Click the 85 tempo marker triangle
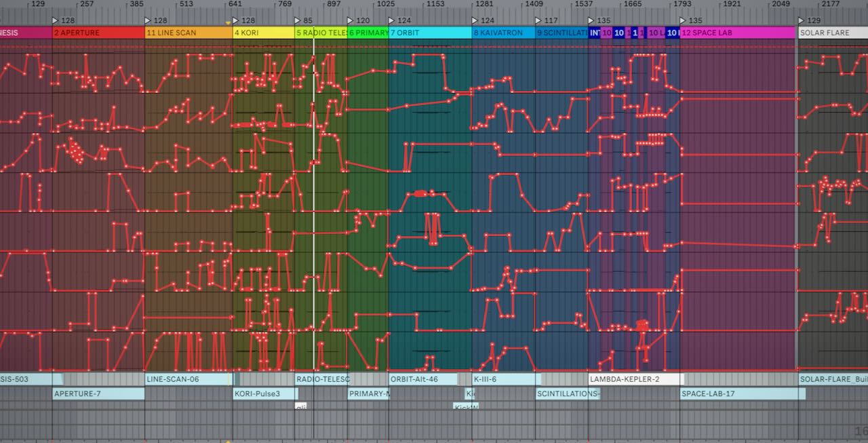 point(298,20)
